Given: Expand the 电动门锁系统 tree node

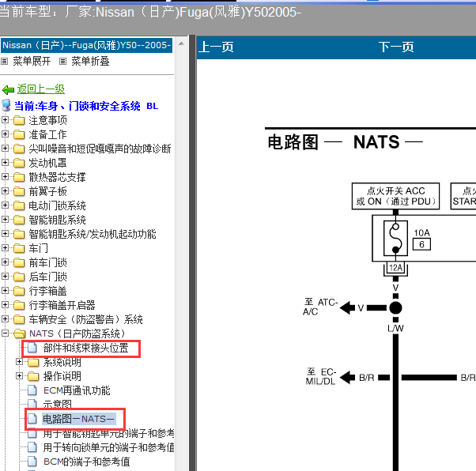Looking at the screenshot, I should pyautogui.click(x=5, y=205).
